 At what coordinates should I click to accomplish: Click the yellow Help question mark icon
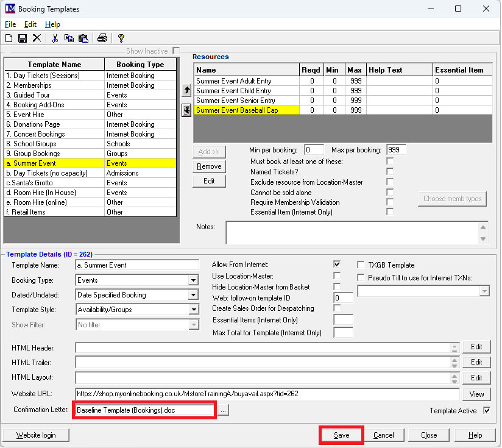point(121,38)
